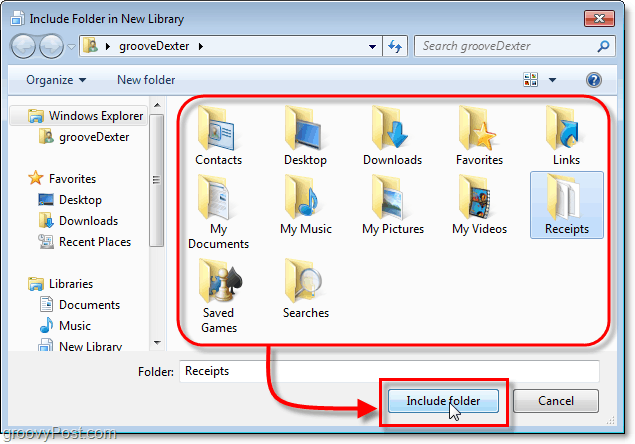Open Recent Places in sidebar
635x444 pixels.
(85, 242)
